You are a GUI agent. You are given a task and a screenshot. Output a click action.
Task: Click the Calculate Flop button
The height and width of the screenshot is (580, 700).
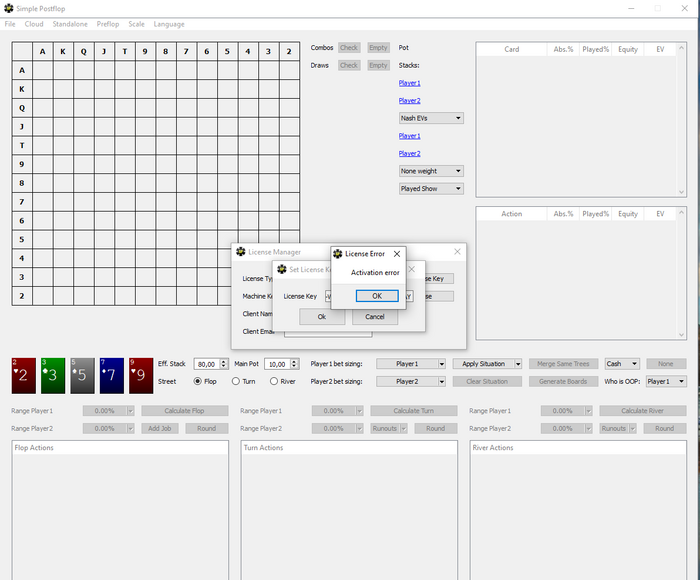click(x=185, y=411)
